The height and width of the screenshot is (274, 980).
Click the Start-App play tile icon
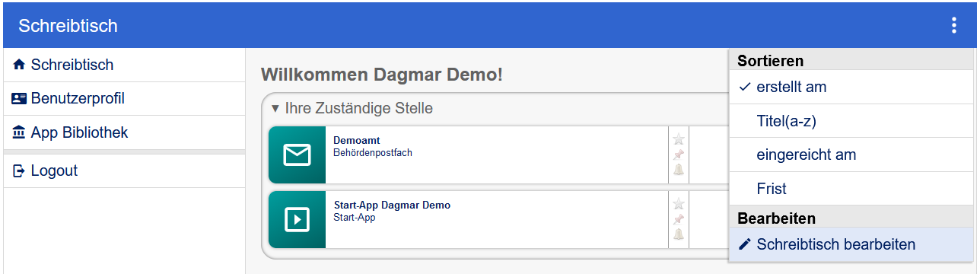click(x=297, y=220)
